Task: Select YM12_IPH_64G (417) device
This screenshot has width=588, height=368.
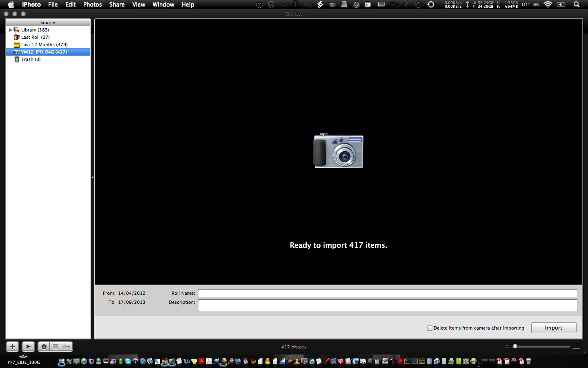Action: (48, 52)
